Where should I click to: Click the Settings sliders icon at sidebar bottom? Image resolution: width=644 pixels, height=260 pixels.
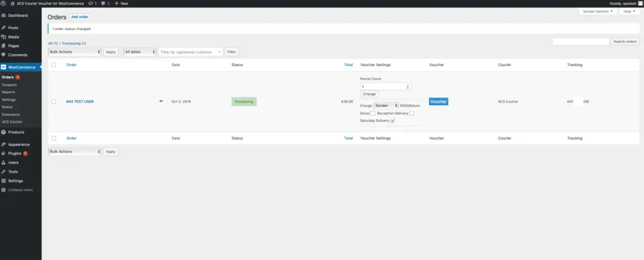[x=3, y=181]
